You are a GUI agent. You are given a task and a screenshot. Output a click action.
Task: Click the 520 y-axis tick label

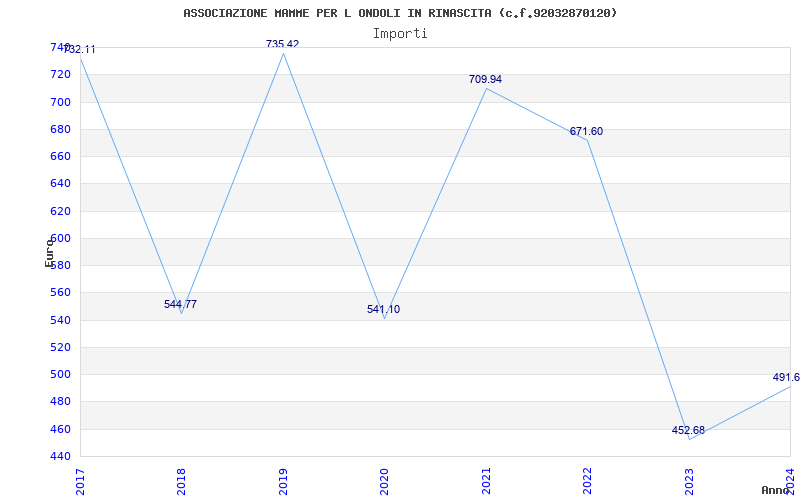(60, 347)
